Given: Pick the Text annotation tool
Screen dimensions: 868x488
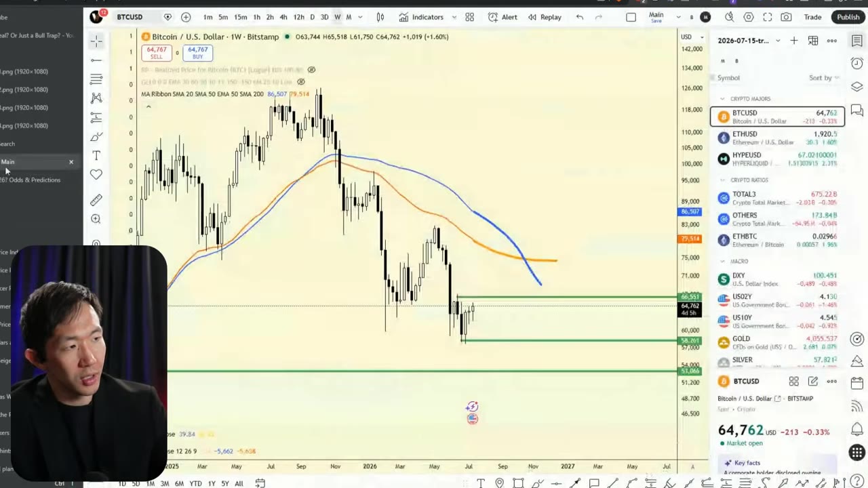Looking at the screenshot, I should 96,156.
